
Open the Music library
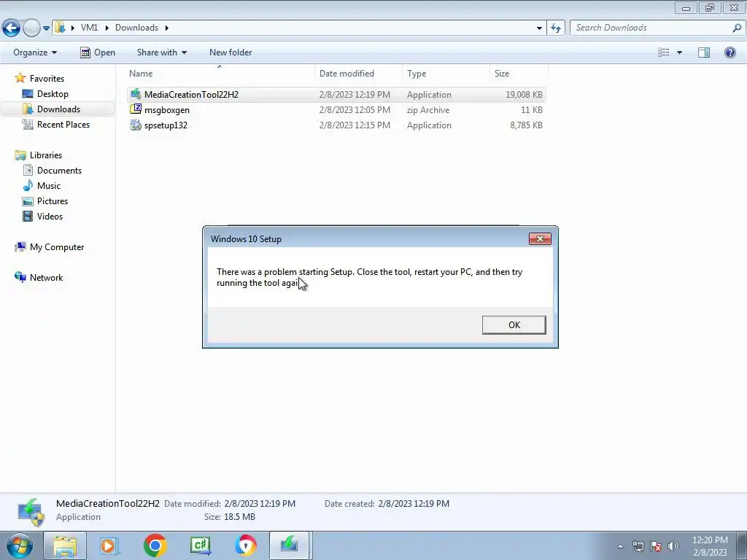pos(49,186)
